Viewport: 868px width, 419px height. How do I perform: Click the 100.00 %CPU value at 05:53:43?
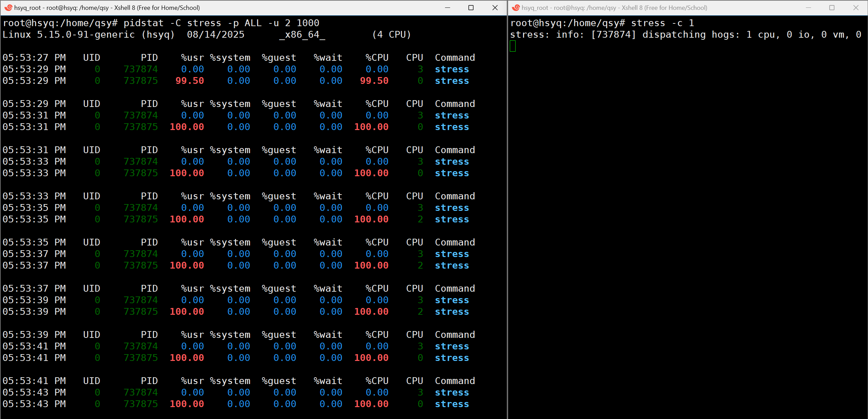371,404
